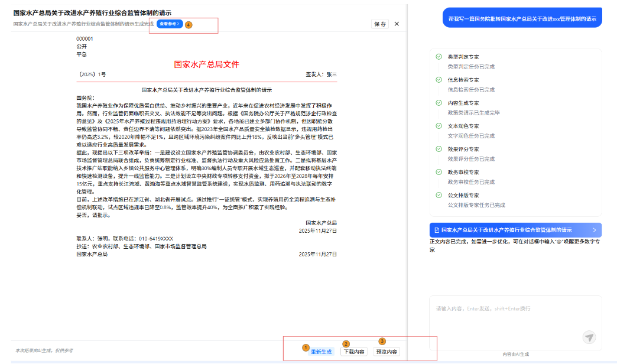Regenerate the document via 重新生成
This screenshot has height=364, width=617.
[322, 352]
